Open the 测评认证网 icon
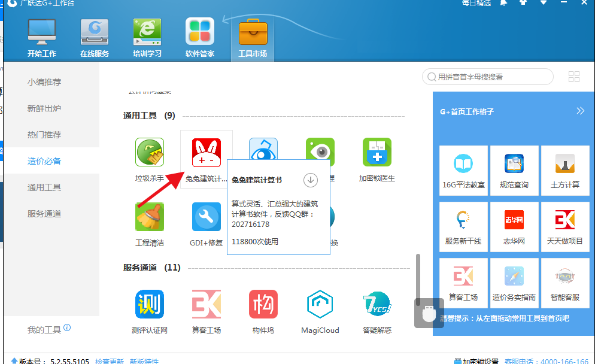This screenshot has height=364, width=595. point(150,304)
